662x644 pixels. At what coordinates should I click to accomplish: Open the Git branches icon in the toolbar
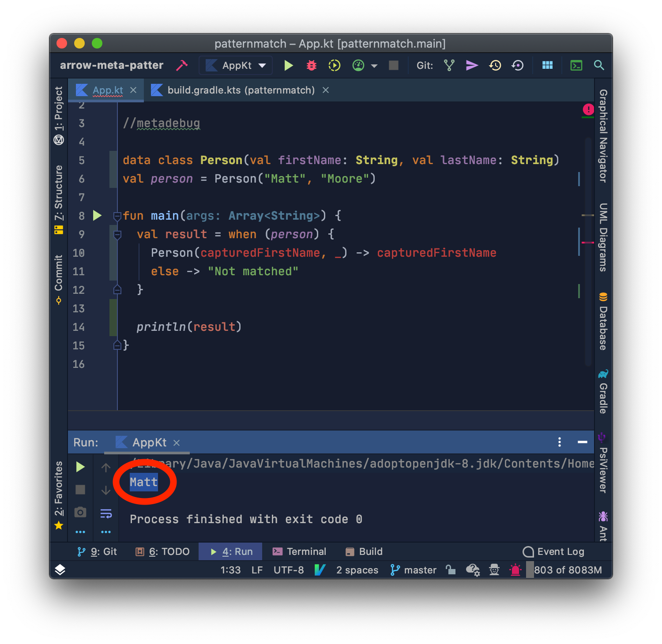coord(449,65)
